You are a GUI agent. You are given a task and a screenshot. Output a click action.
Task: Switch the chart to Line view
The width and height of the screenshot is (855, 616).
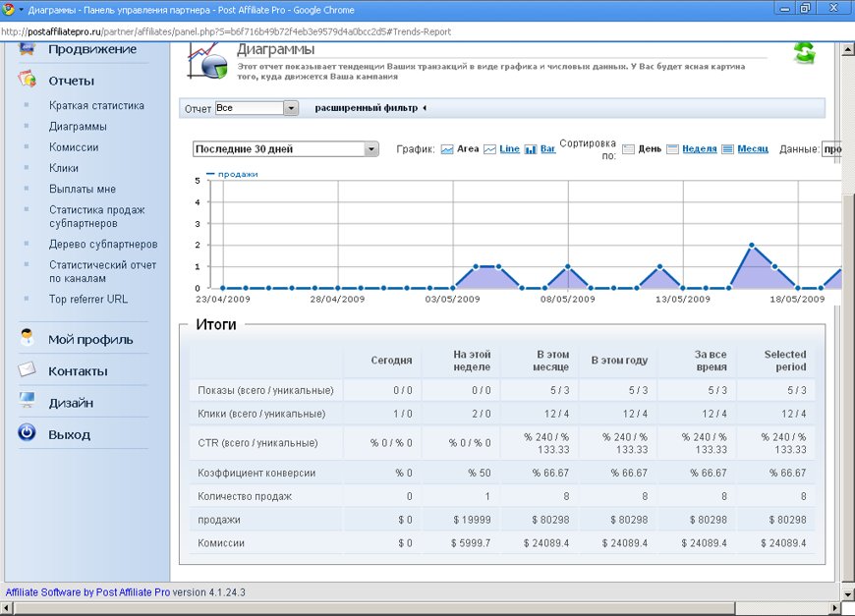pyautogui.click(x=509, y=149)
